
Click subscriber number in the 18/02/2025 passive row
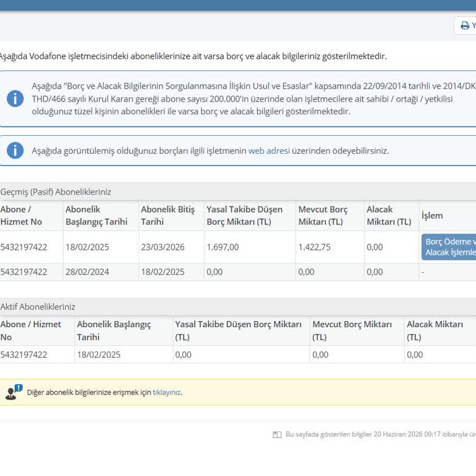[x=24, y=247]
